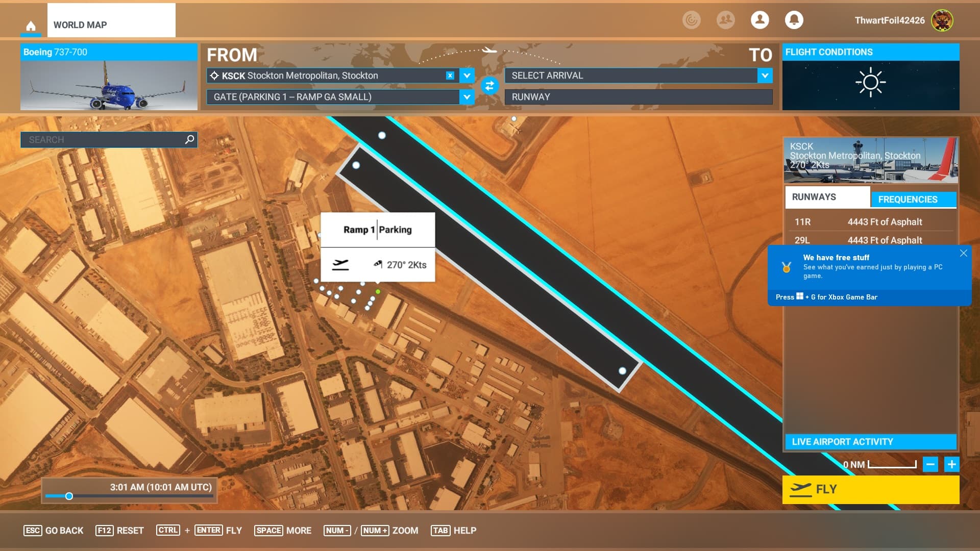Clear the KSCK departure airport
980x551 pixels.
(x=450, y=76)
